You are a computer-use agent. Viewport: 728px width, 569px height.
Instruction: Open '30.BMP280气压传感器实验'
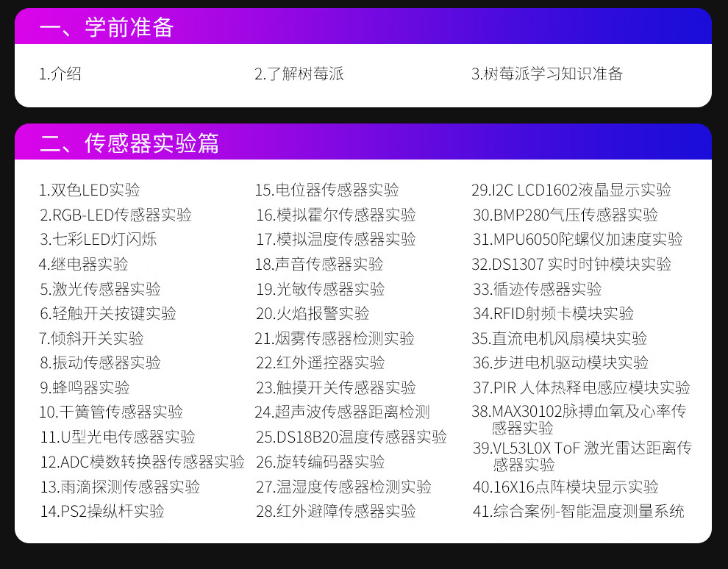point(565,215)
